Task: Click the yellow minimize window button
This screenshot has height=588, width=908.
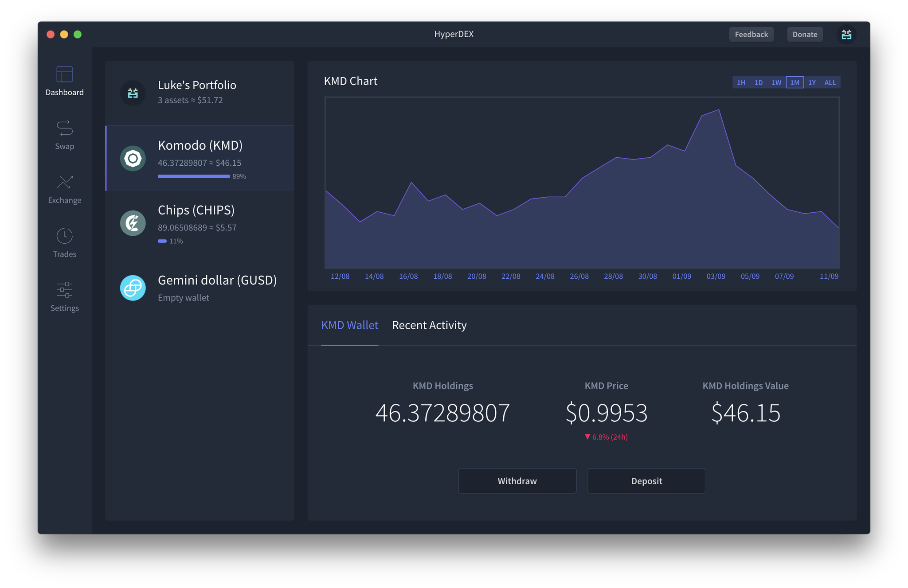Action: pyautogui.click(x=64, y=34)
